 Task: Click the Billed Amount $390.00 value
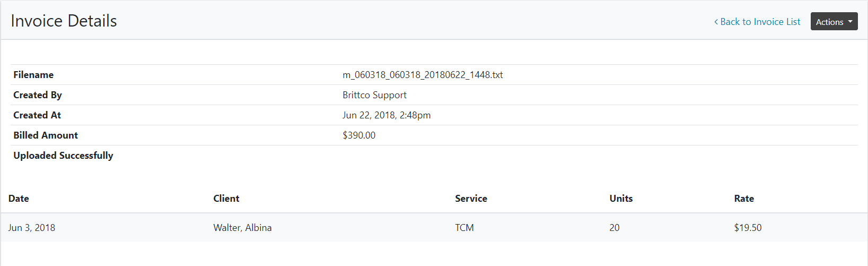[x=359, y=135]
